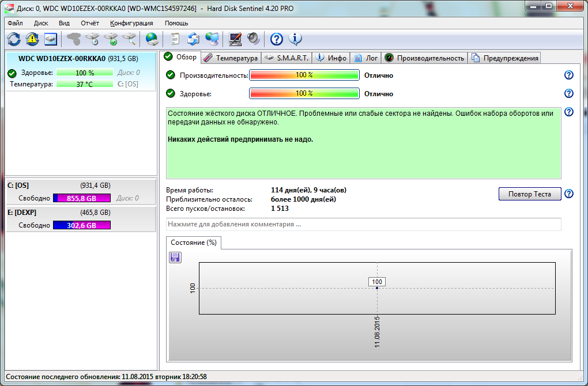Screen dimensions: 588x386
Task: Select the Состояние (%) chart tab
Action: coord(194,243)
